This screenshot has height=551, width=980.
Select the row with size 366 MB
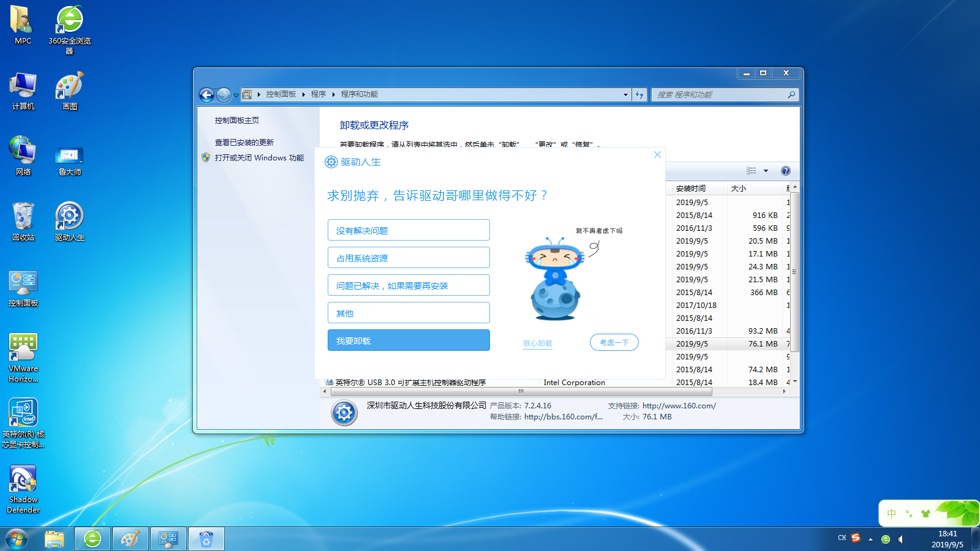[728, 292]
